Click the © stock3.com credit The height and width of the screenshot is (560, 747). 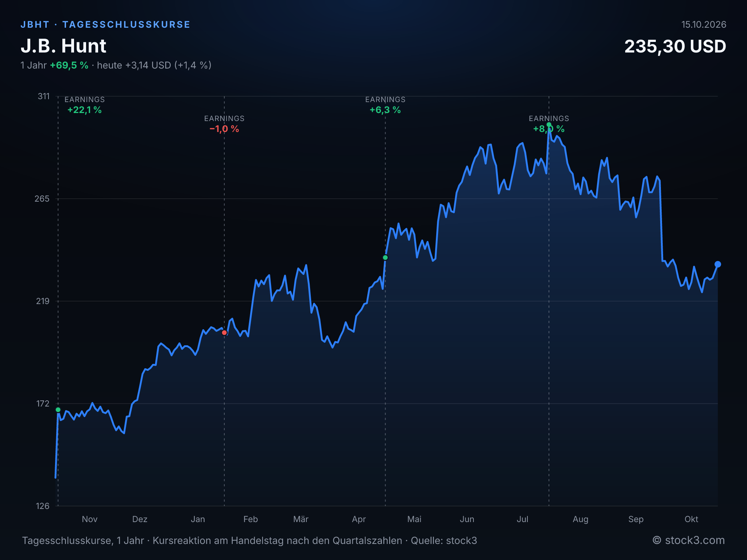[689, 540]
